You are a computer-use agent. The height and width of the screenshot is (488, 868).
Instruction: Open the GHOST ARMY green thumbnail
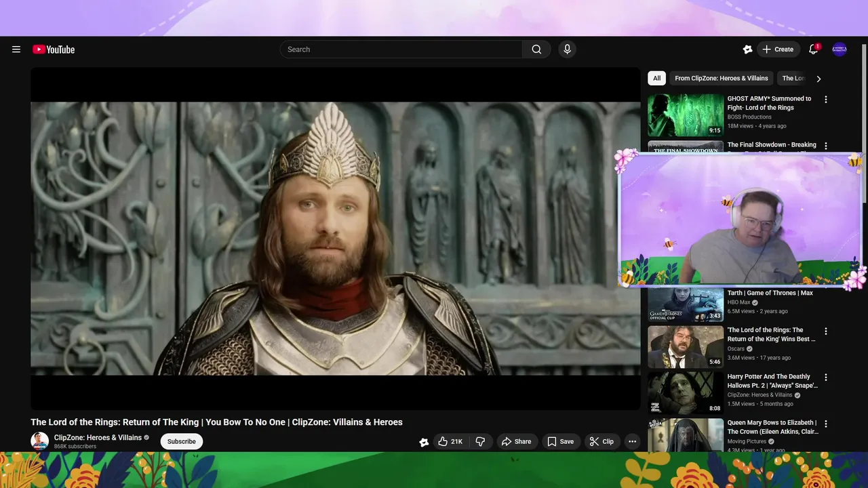(686, 115)
